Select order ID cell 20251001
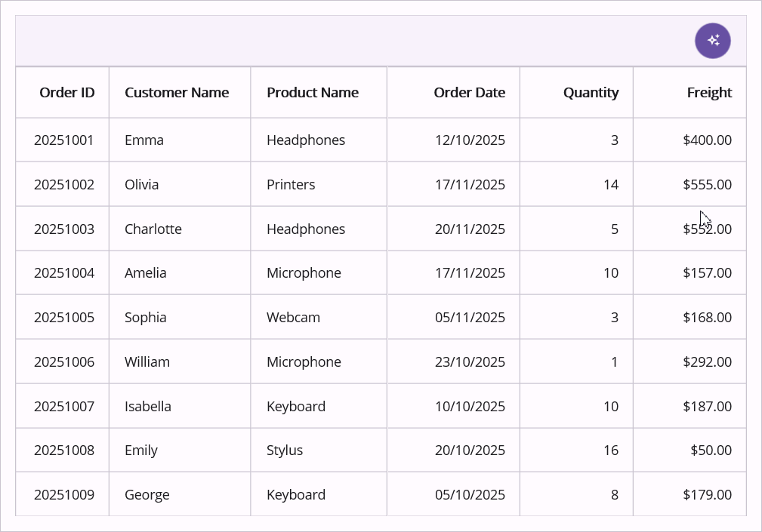The width and height of the screenshot is (762, 532). point(64,140)
